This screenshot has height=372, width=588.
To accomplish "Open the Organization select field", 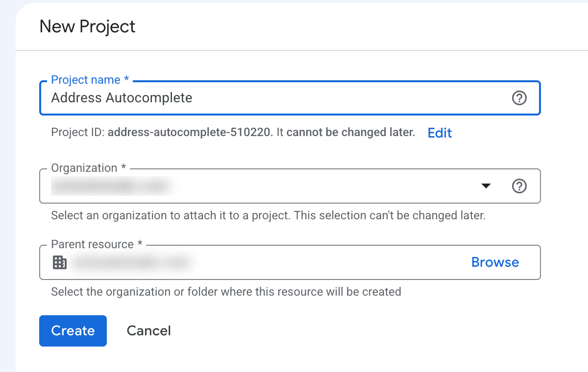I will (x=290, y=186).
